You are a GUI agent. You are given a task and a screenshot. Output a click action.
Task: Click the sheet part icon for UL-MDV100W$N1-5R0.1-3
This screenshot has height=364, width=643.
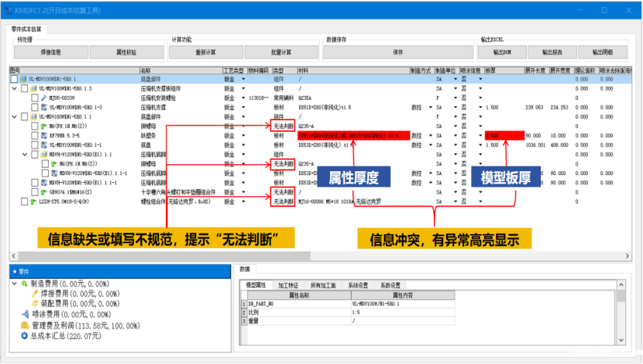(x=43, y=108)
